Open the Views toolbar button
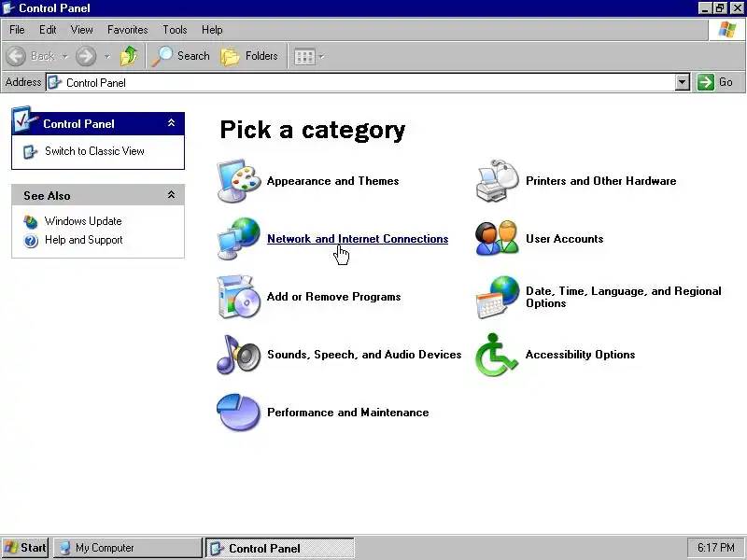 point(304,57)
